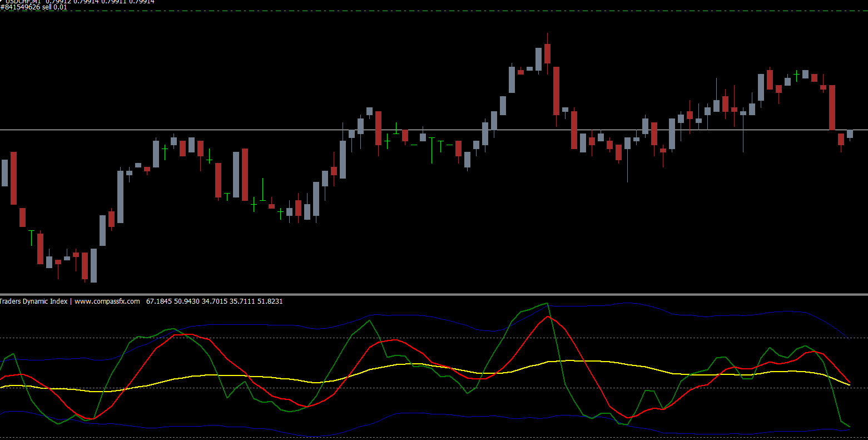The height and width of the screenshot is (440, 868).
Task: Click the long red candle right after the peak
Action: 556,91
